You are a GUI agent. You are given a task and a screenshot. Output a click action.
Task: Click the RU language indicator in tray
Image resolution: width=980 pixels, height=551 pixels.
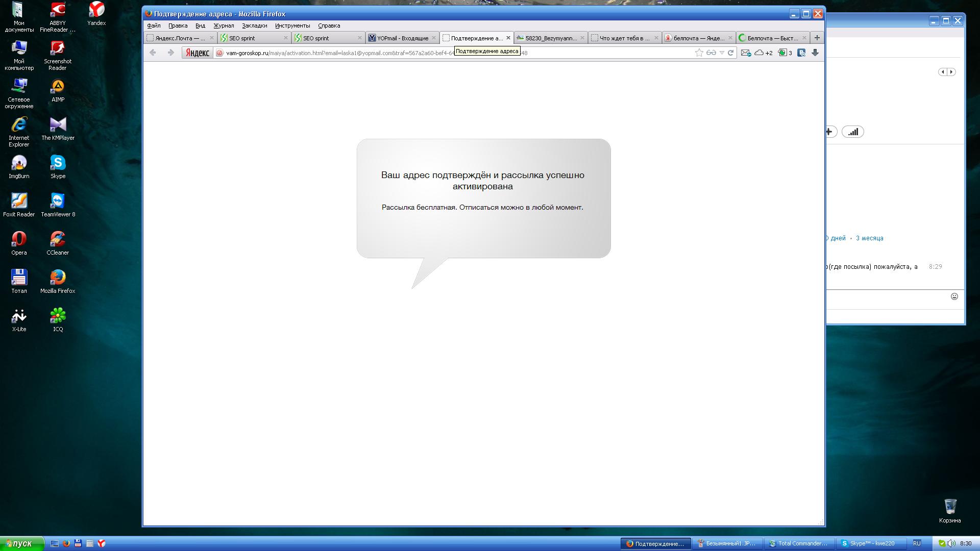pos(917,543)
